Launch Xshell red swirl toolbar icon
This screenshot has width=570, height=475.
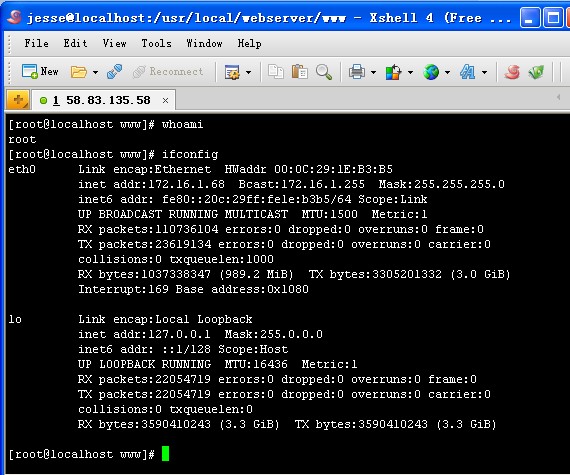(512, 72)
